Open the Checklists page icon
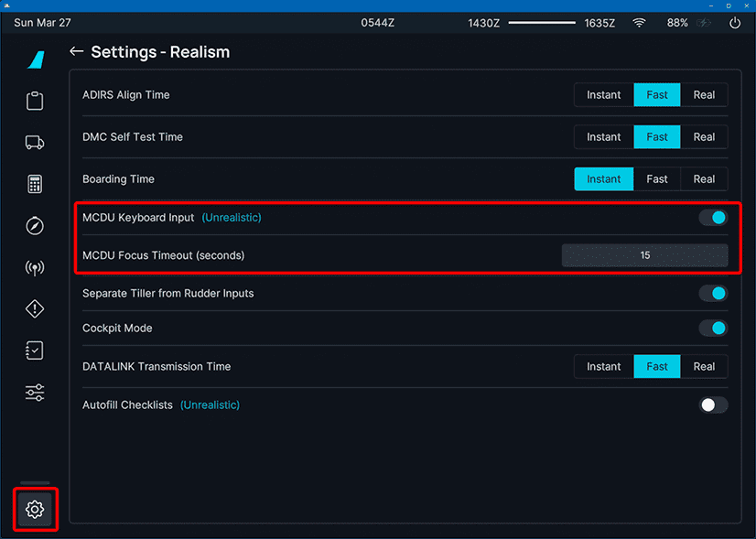756x539 pixels. (35, 350)
